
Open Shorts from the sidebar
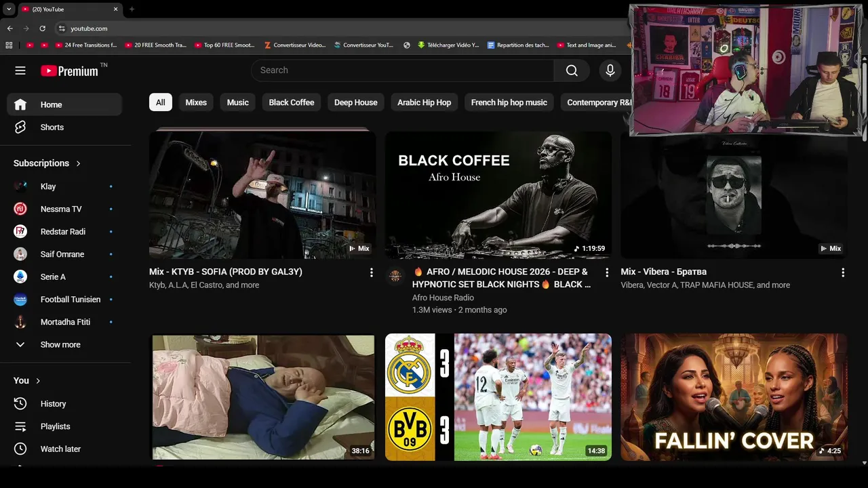click(64, 127)
